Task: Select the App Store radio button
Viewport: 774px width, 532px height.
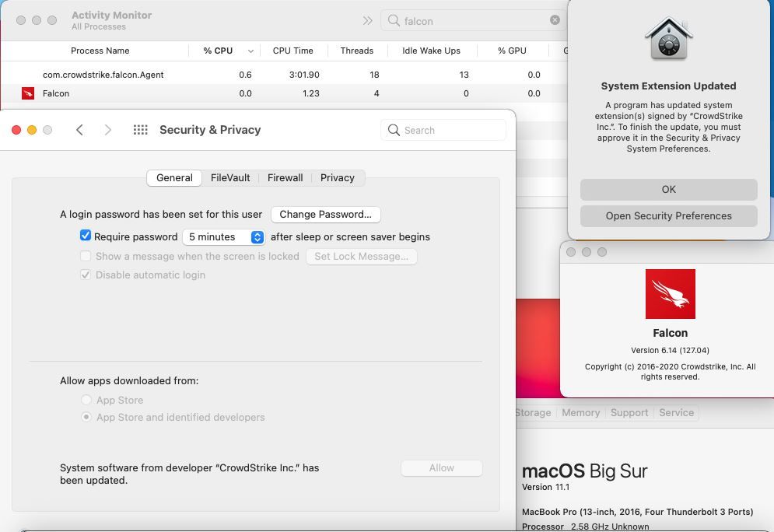Action: (x=86, y=399)
